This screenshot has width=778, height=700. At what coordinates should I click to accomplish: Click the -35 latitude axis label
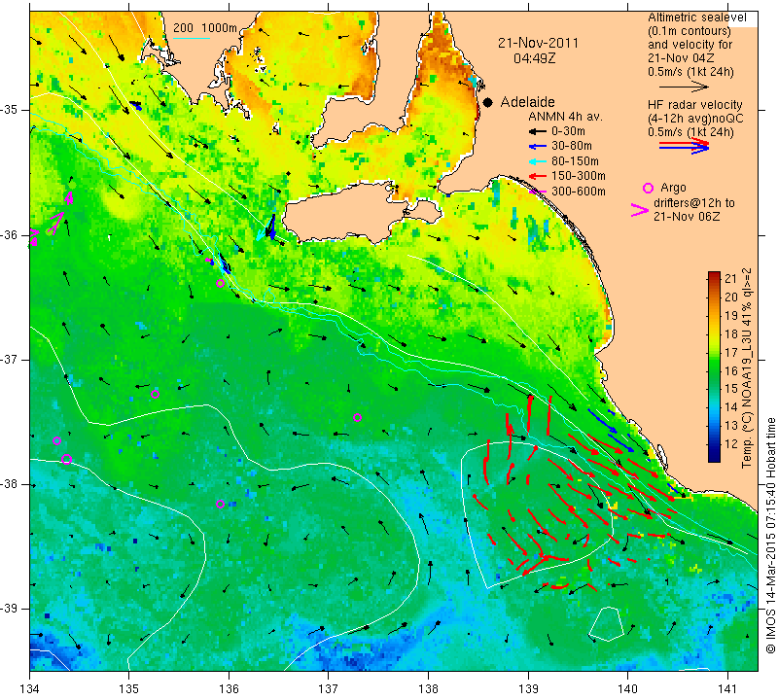point(10,110)
